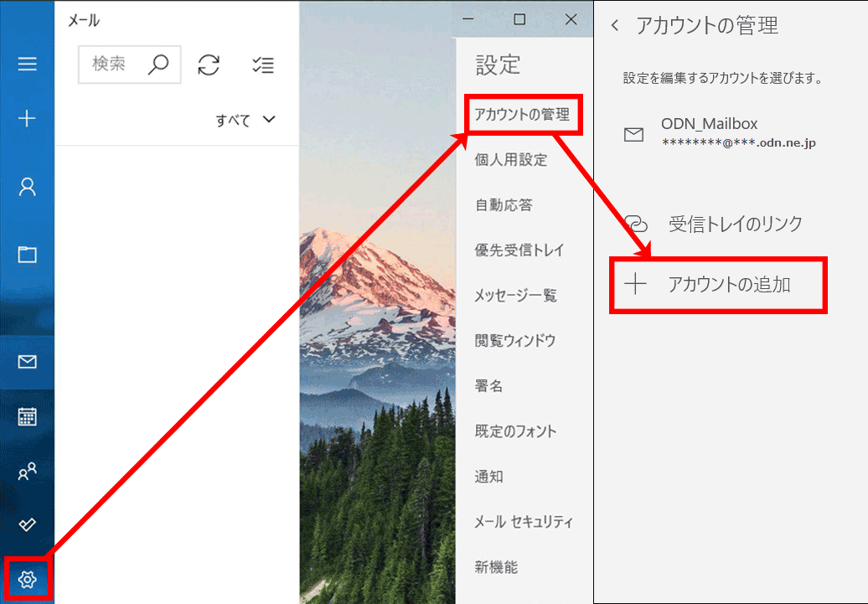Open 既定のフォント settings entry
868x604 pixels.
(x=515, y=431)
